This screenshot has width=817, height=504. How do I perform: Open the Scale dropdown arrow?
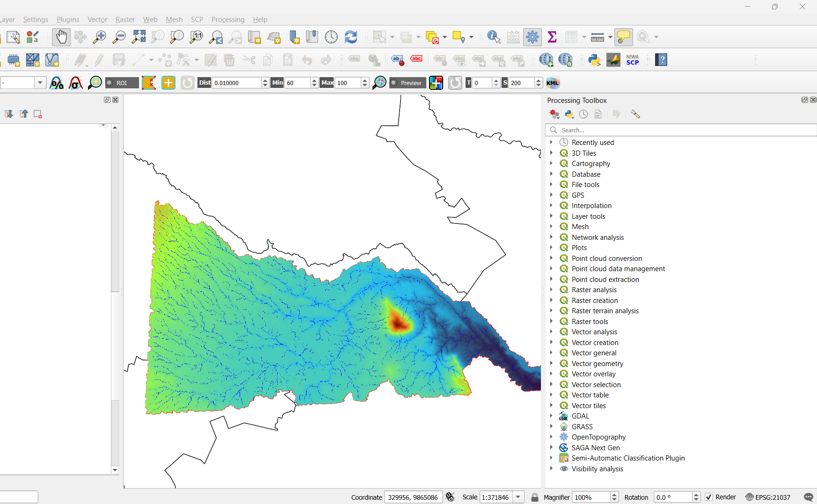[x=518, y=497]
